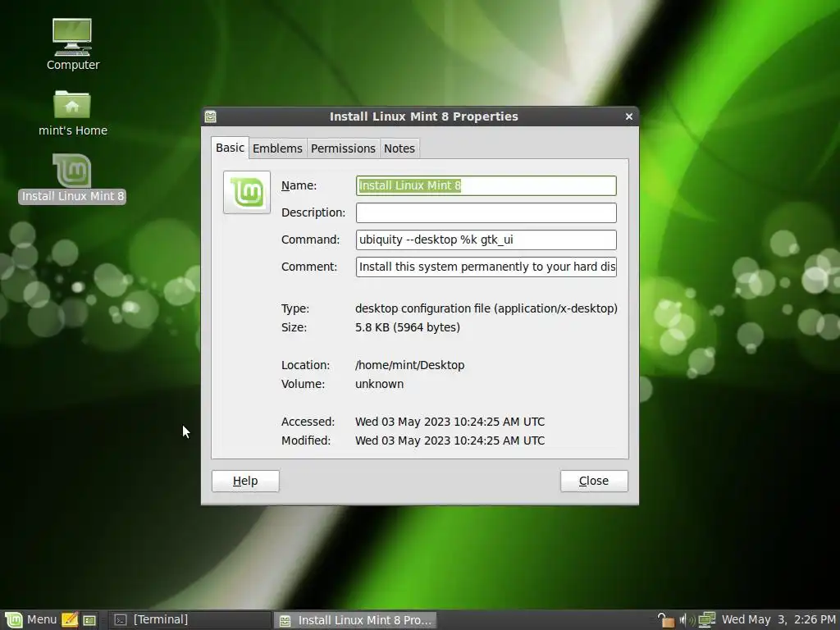
Task: Click the "/home/mint/Desktop" location value
Action: click(x=410, y=365)
